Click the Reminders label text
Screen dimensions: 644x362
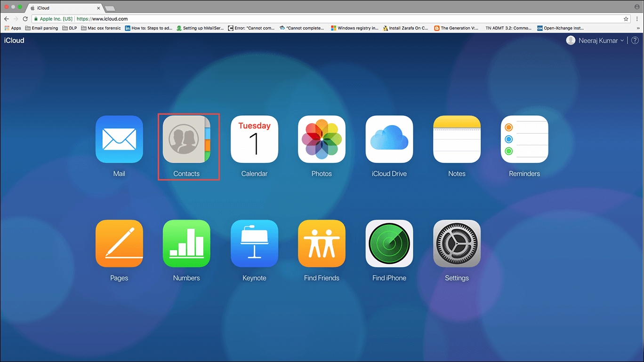[524, 174]
